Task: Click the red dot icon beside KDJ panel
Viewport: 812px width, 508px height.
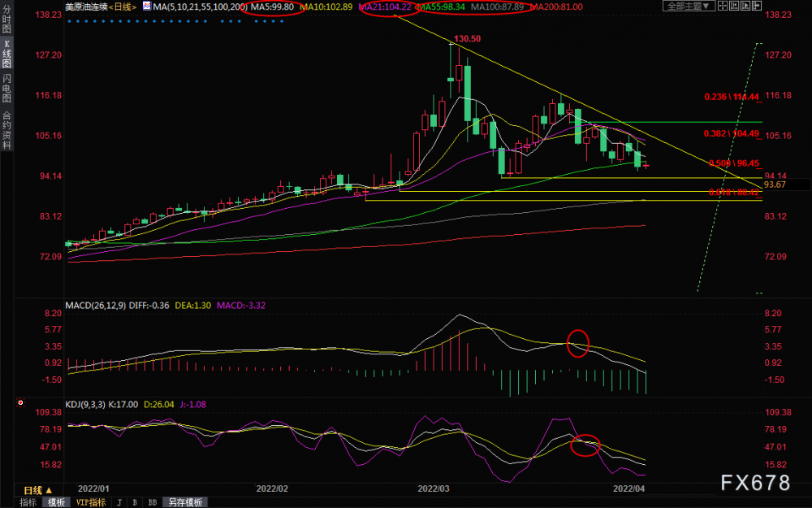Action: (20, 402)
